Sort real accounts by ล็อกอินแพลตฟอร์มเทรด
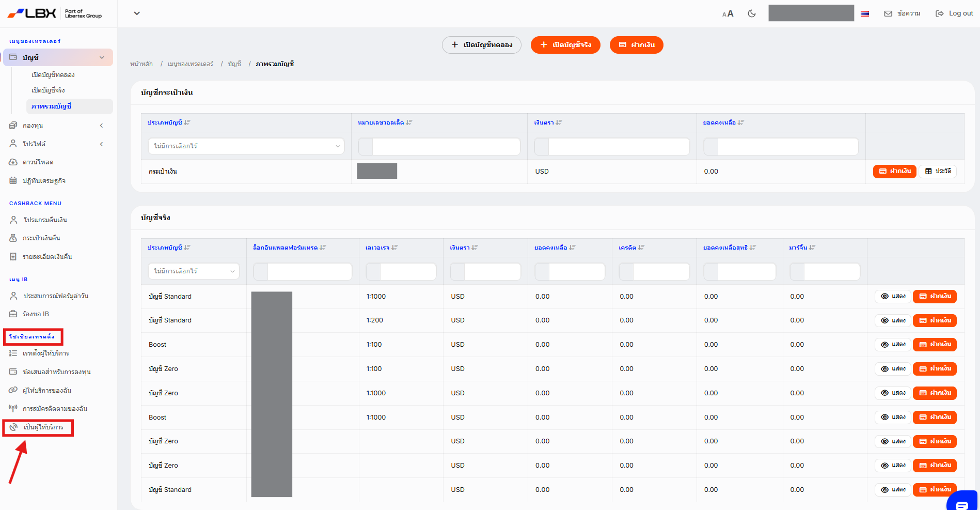This screenshot has height=510, width=980. pos(290,248)
